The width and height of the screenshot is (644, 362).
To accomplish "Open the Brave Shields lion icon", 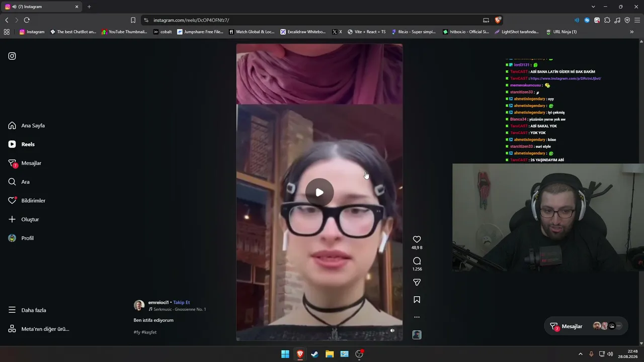I will [x=498, y=20].
